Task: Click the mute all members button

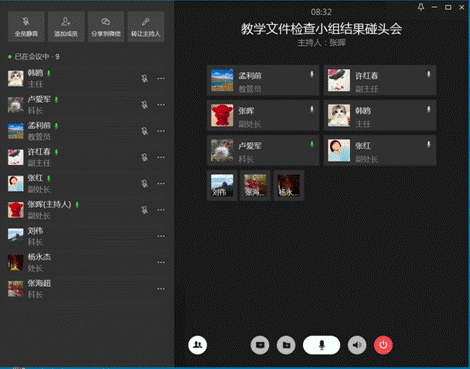Action: tap(26, 27)
